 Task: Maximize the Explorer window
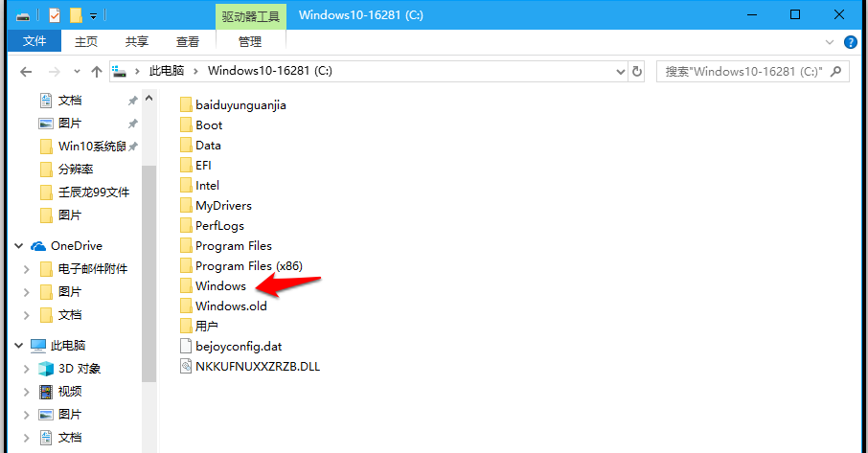pos(795,15)
